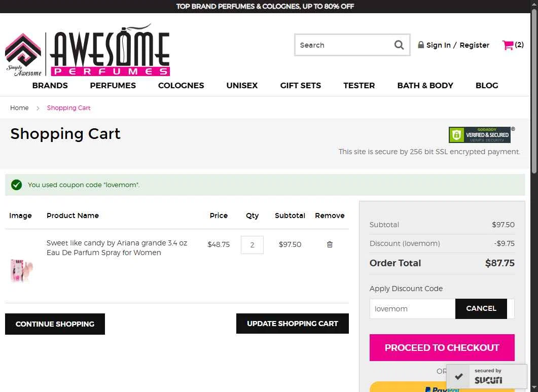This screenshot has width=538, height=392.
Task: Open the Colognes menu
Action: [181, 86]
